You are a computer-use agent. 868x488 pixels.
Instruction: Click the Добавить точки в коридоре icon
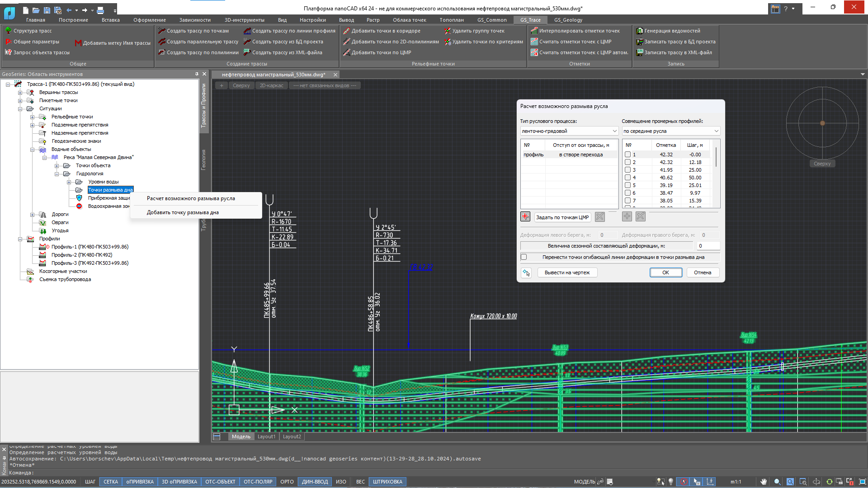pyautogui.click(x=346, y=31)
